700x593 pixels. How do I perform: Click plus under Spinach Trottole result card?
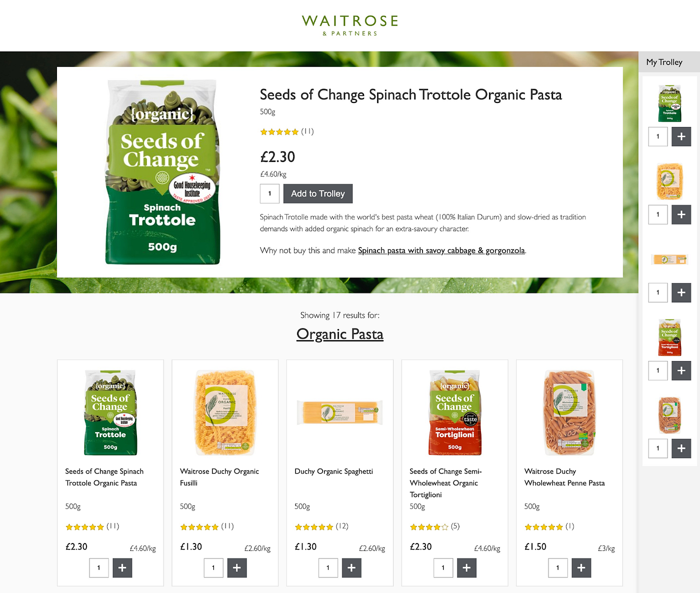122,567
